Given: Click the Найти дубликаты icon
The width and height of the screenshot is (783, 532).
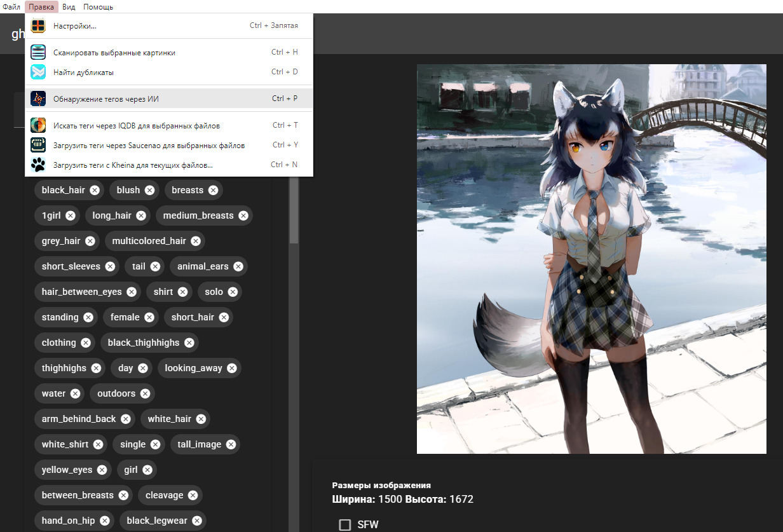Looking at the screenshot, I should (x=38, y=72).
